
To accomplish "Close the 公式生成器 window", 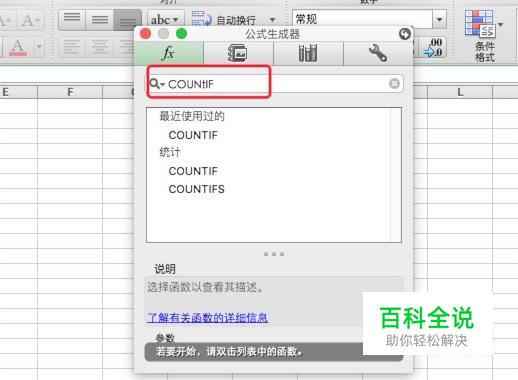I will click(145, 34).
